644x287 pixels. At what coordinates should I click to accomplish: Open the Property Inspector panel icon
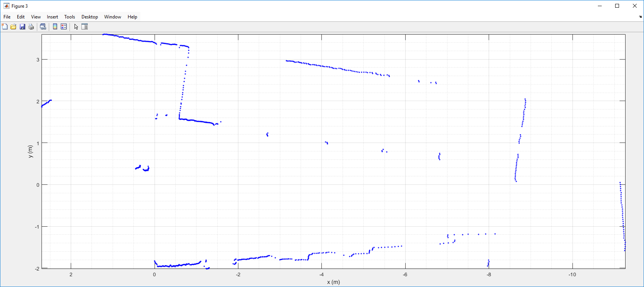(x=85, y=27)
